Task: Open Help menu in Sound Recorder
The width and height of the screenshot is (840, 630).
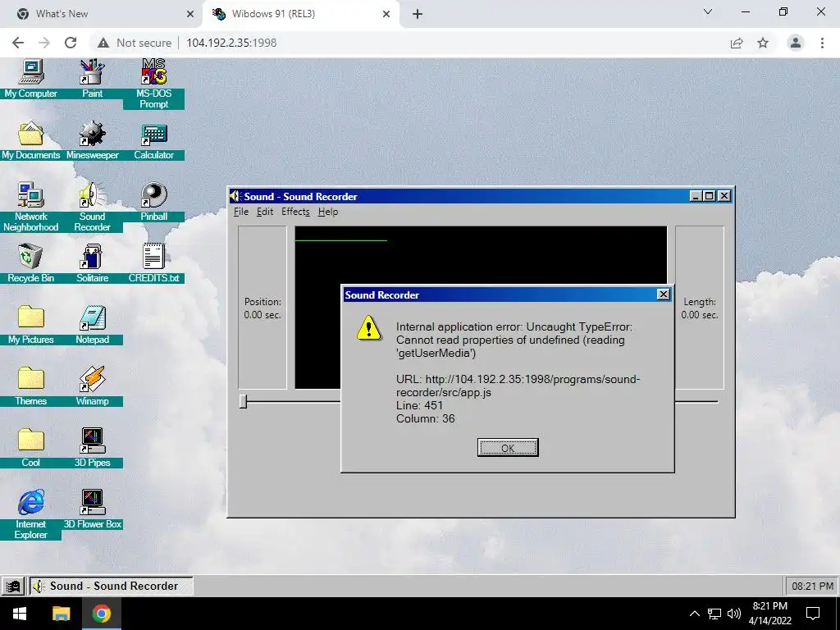Action: tap(328, 212)
